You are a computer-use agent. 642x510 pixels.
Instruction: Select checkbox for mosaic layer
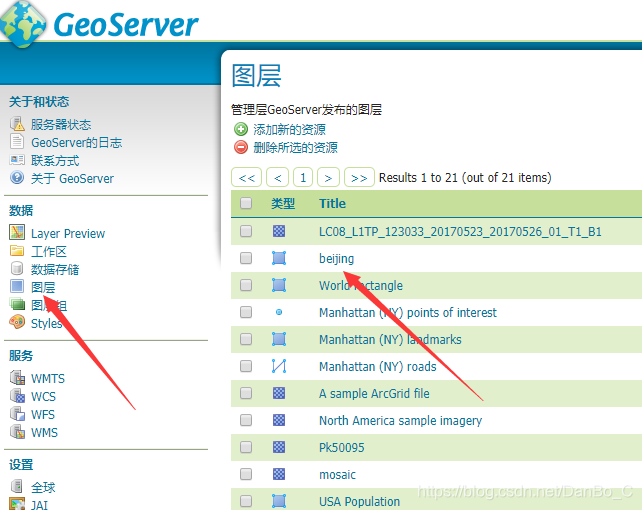click(x=246, y=474)
